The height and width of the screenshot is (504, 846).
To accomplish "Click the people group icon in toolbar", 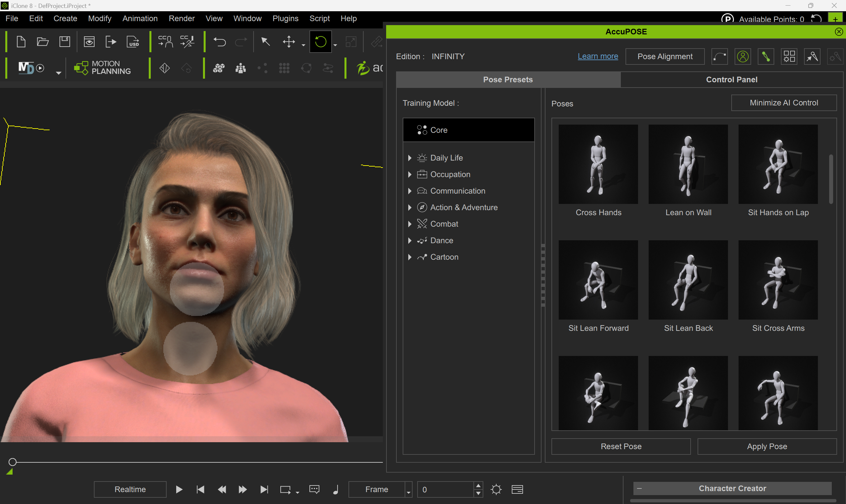I will coord(241,68).
